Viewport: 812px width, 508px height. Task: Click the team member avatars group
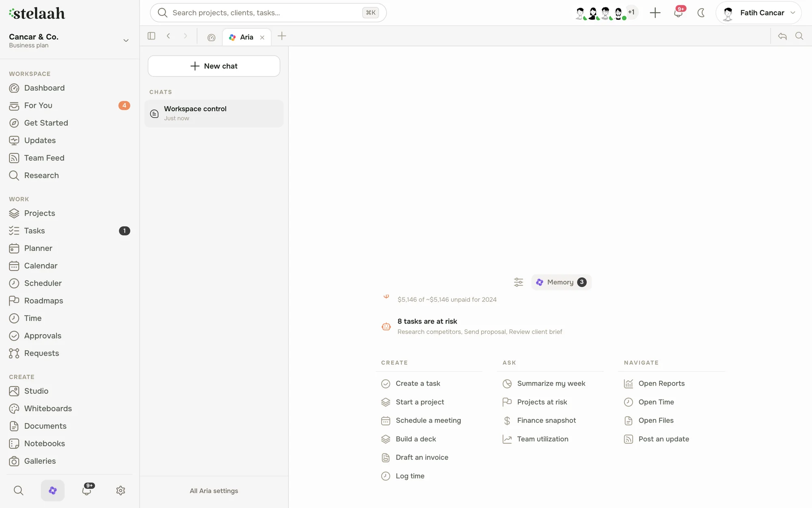[x=606, y=13]
